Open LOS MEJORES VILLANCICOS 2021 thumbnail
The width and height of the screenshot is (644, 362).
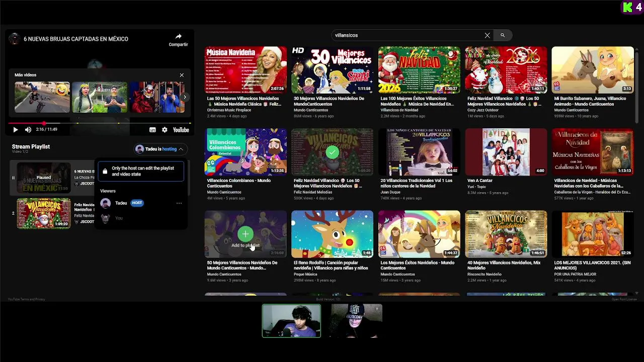(x=593, y=234)
